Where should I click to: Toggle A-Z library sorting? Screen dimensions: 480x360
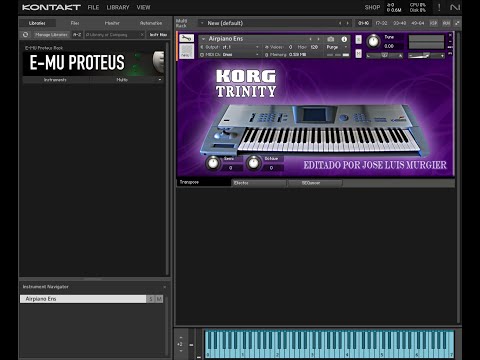[x=77, y=34]
